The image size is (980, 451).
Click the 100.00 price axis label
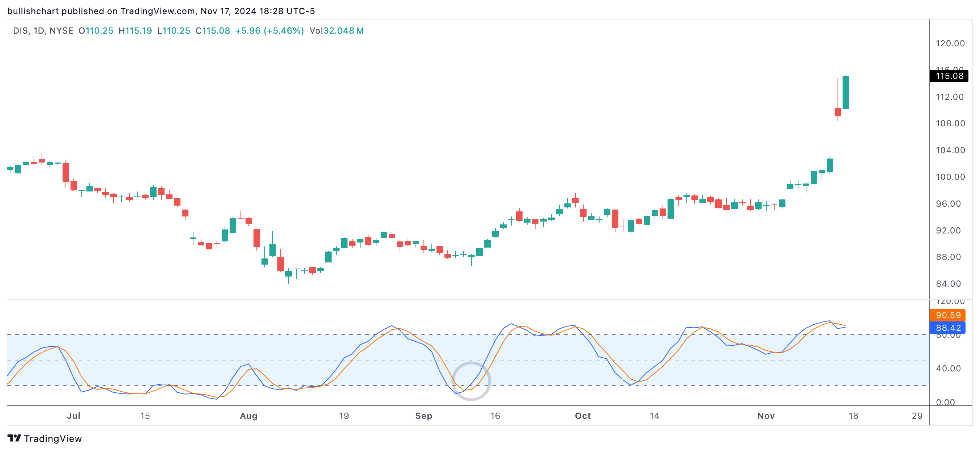pyautogui.click(x=950, y=177)
